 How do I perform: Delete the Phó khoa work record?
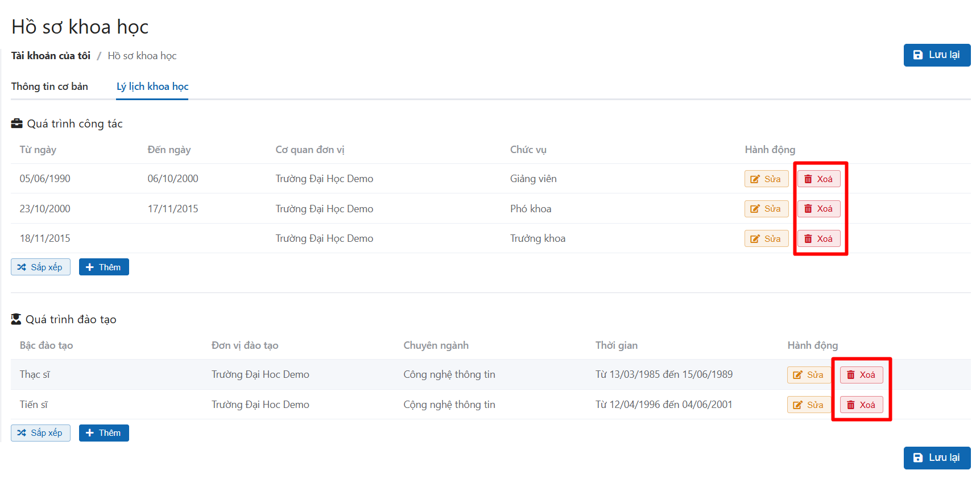click(x=818, y=209)
